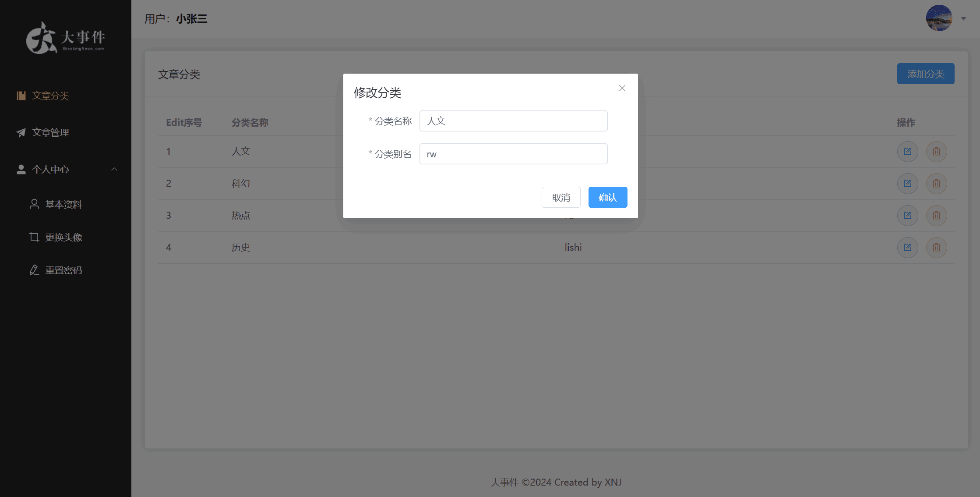The image size is (980, 497).
Task: Open 重置密码 submenu item
Action: point(63,270)
